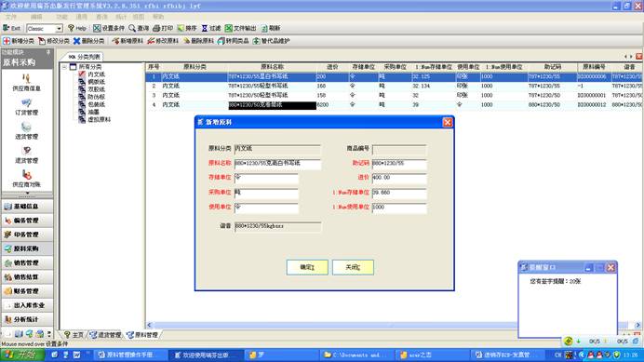
Task: Select 铜版纸 in the category tree
Action: [96, 82]
